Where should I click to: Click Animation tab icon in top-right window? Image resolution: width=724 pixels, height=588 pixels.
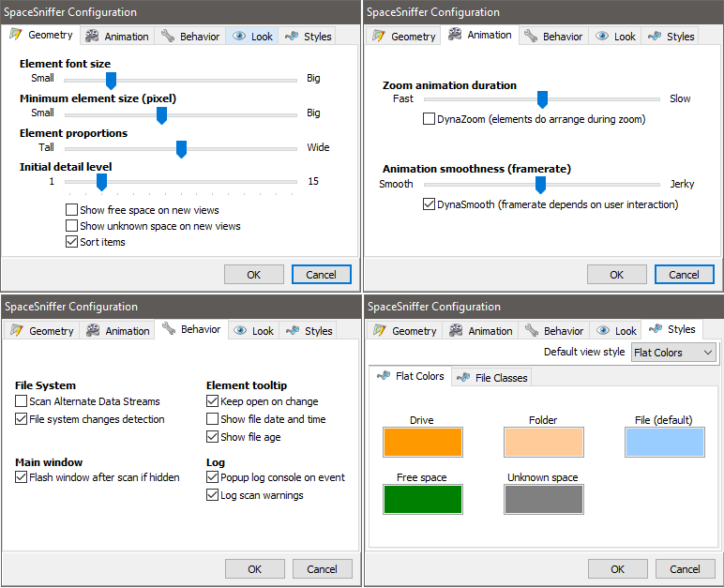point(455,34)
